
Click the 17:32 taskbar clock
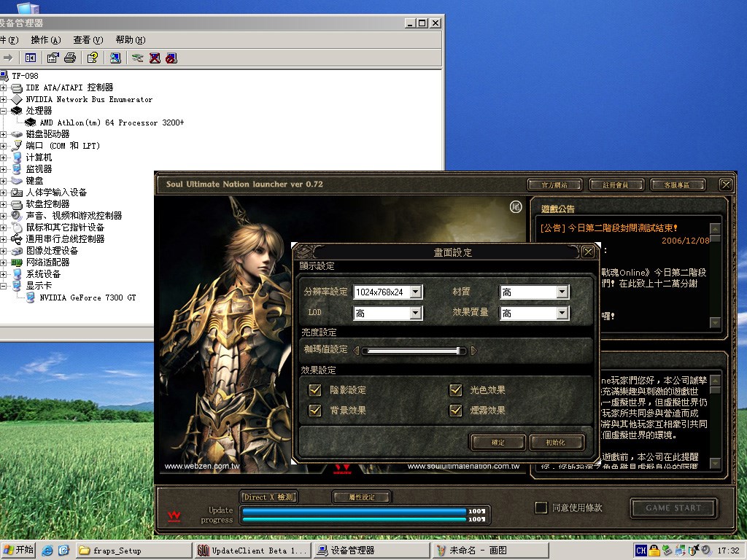[729, 551]
